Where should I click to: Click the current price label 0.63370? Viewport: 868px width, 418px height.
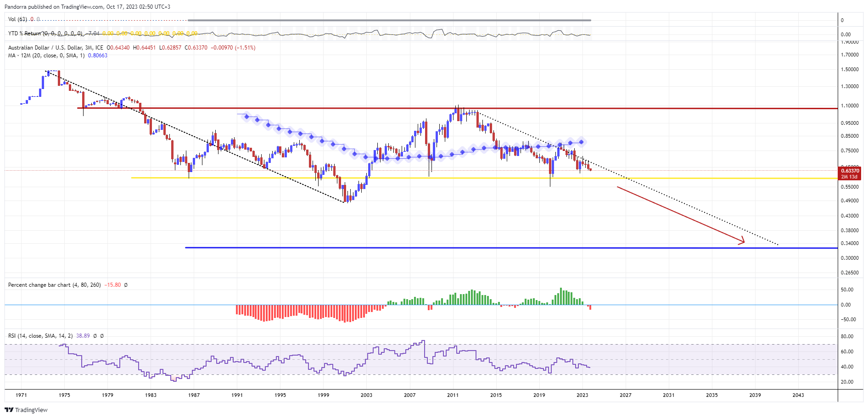(850, 171)
